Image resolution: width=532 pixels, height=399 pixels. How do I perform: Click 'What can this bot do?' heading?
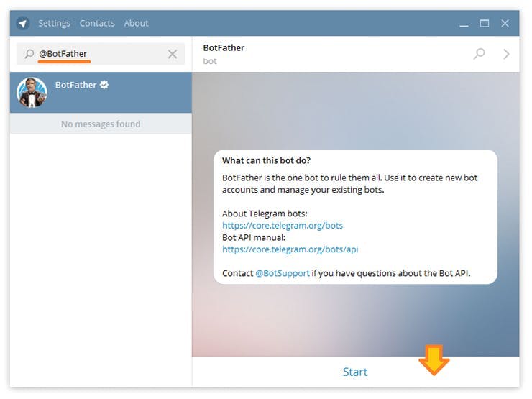click(x=266, y=160)
